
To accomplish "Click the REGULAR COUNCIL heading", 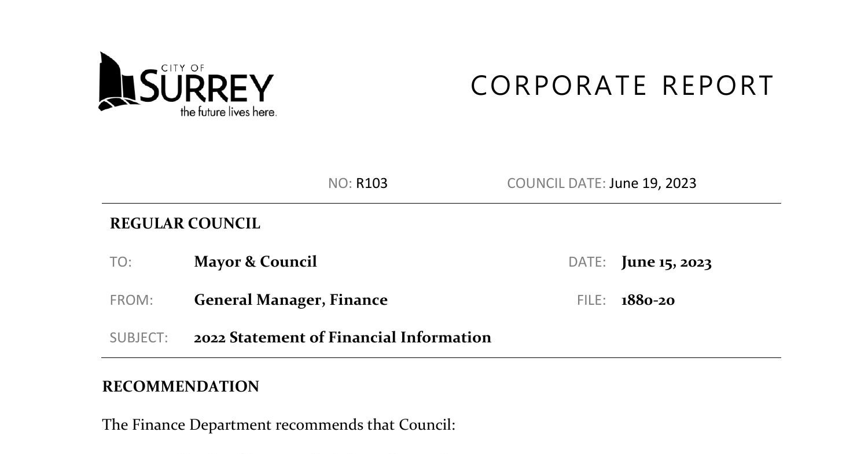I will [x=185, y=224].
